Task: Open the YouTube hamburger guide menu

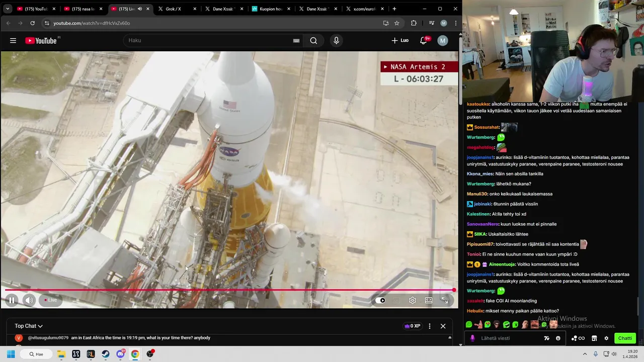Action: tap(13, 41)
